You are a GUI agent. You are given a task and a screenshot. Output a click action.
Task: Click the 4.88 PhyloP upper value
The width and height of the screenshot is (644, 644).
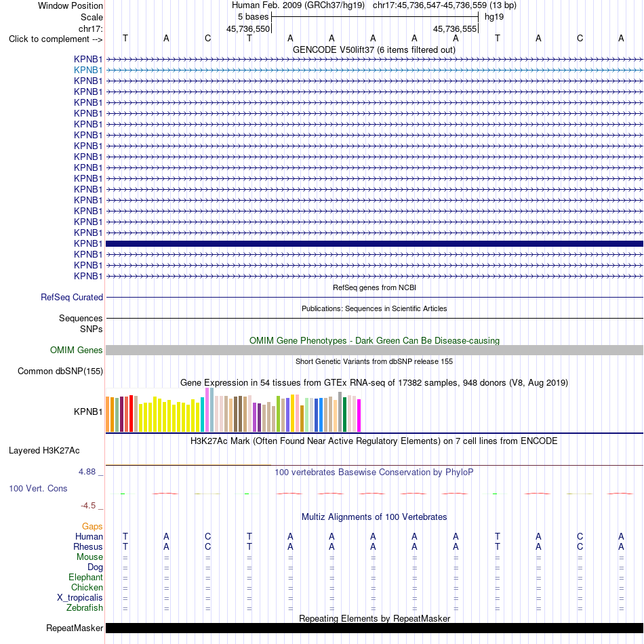pos(87,472)
